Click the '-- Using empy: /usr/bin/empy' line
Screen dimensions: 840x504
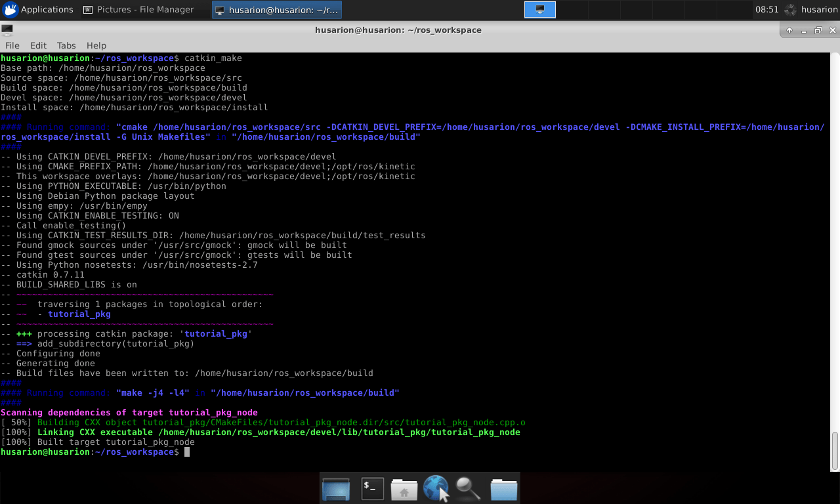74,206
